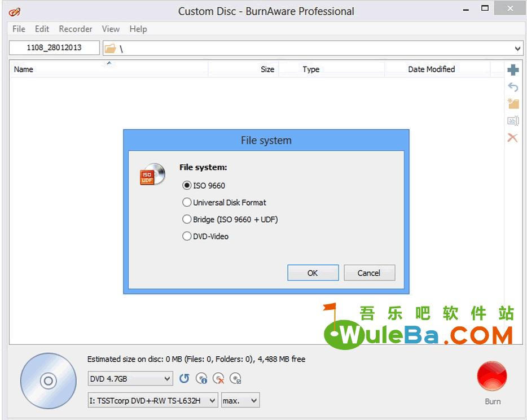The height and width of the screenshot is (420, 527).
Task: Click the disc label field 1108_28012013
Action: (x=54, y=48)
